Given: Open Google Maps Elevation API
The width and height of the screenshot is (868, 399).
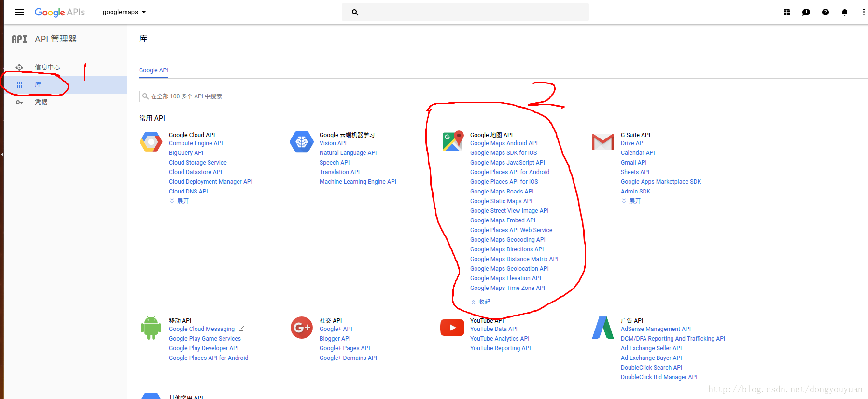Looking at the screenshot, I should tap(505, 278).
